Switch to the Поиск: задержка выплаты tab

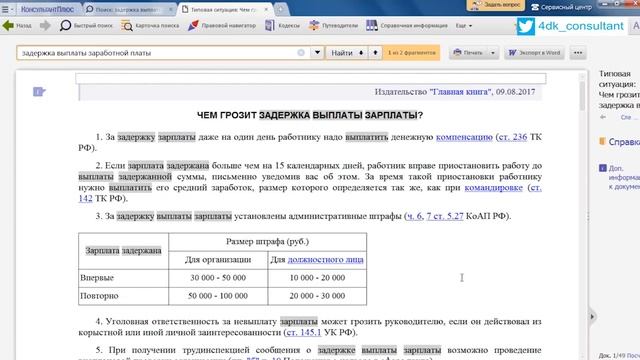pos(127,9)
